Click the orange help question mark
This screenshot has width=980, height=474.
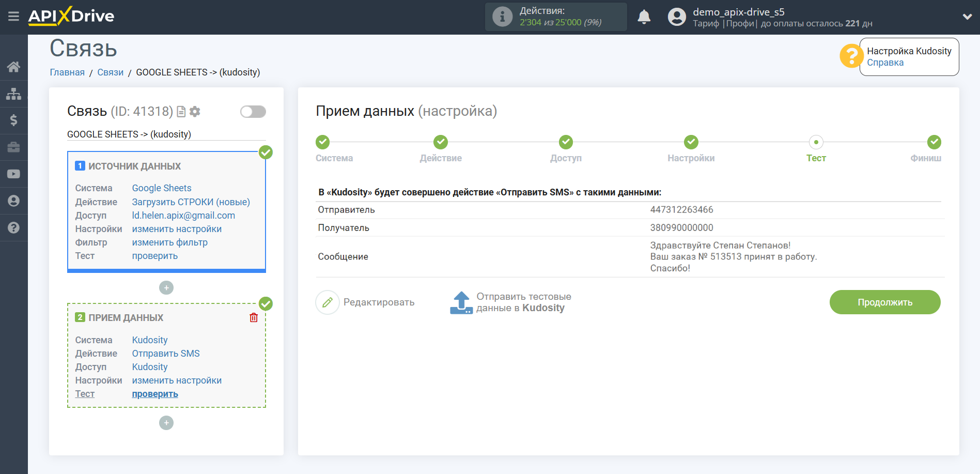click(851, 56)
